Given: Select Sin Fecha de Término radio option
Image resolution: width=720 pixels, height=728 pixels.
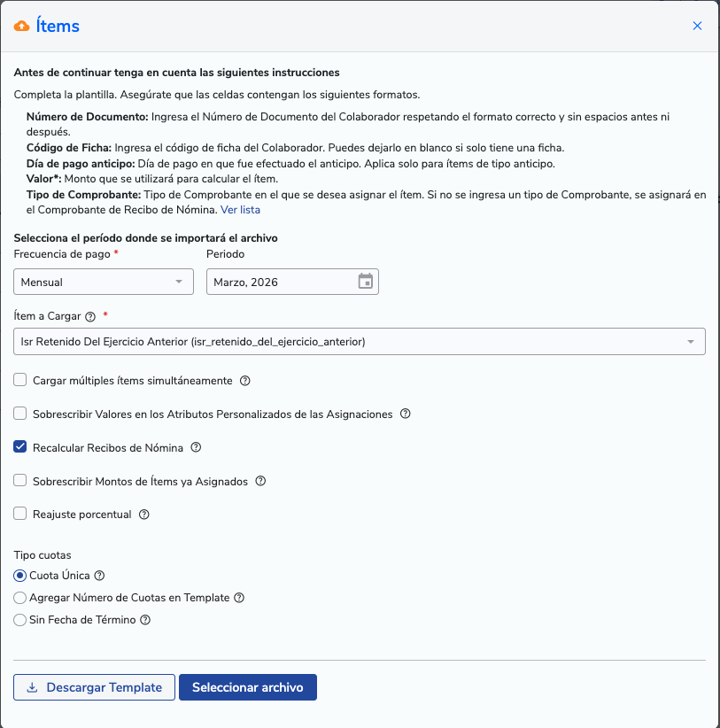Looking at the screenshot, I should pos(20,620).
